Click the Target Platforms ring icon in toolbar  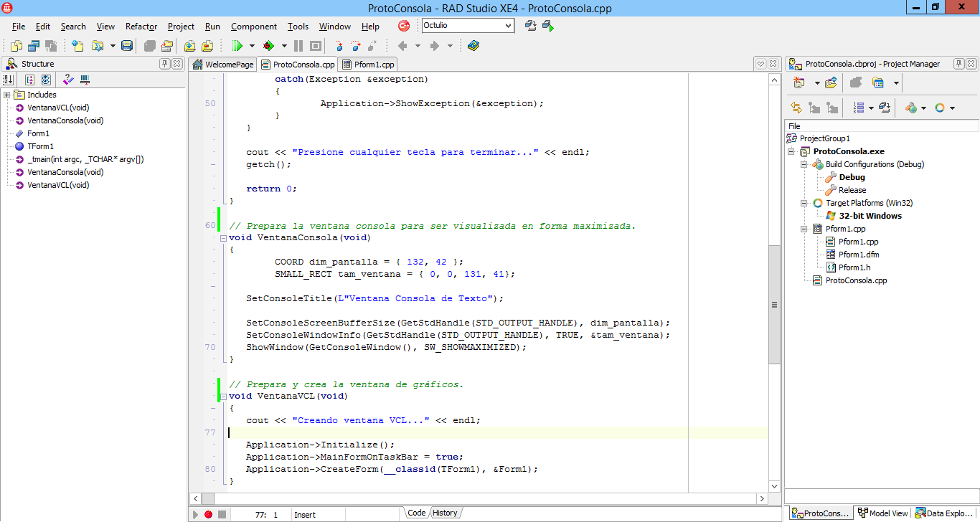click(940, 108)
